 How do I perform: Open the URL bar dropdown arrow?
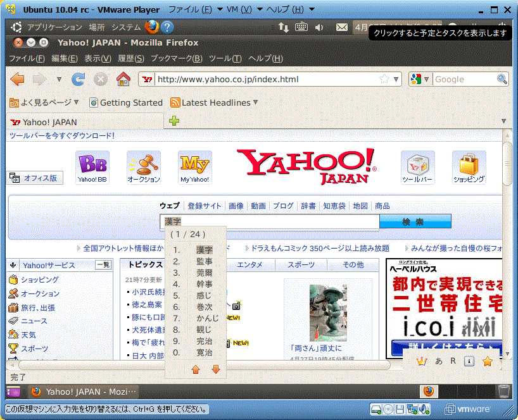point(396,79)
